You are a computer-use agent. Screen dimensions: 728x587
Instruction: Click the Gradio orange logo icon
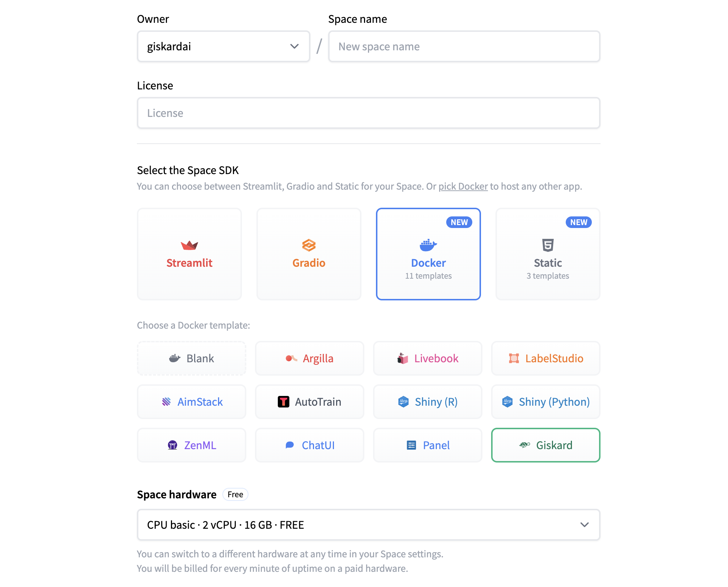click(309, 245)
